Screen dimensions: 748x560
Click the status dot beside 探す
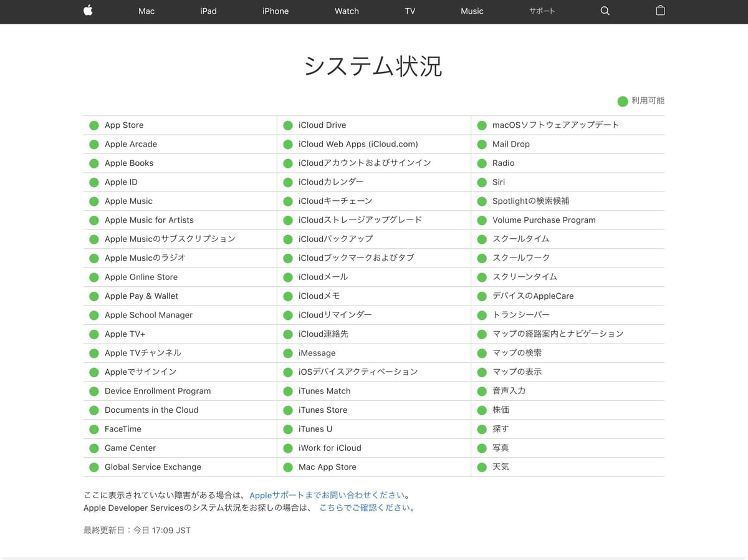pos(481,430)
